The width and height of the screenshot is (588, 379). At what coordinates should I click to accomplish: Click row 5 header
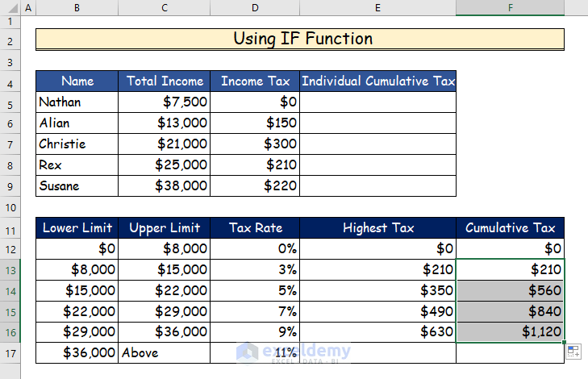click(10, 102)
